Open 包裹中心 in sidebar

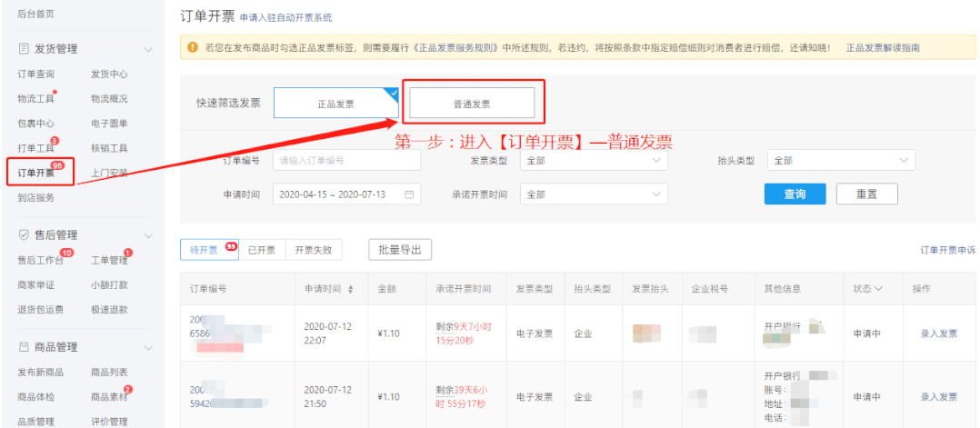(35, 124)
